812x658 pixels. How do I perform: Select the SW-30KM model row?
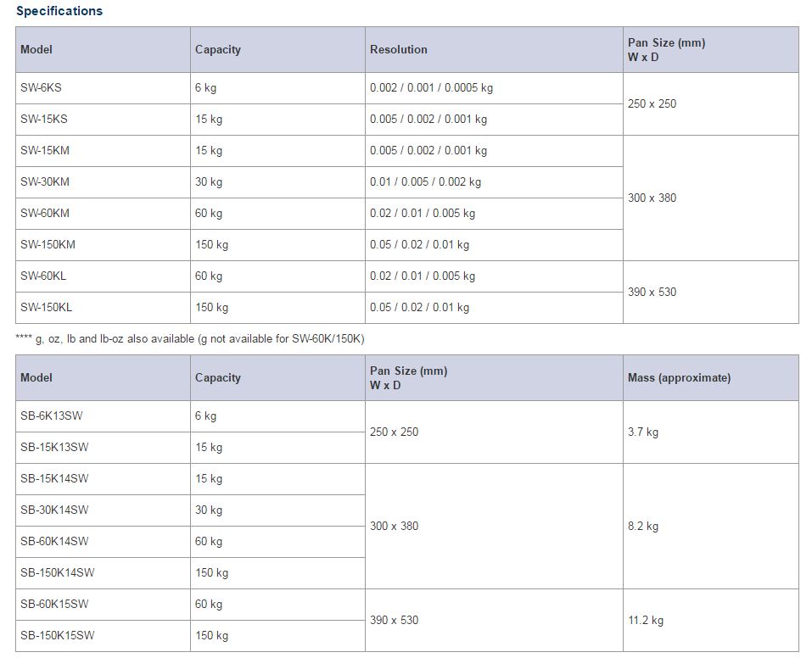[319, 182]
